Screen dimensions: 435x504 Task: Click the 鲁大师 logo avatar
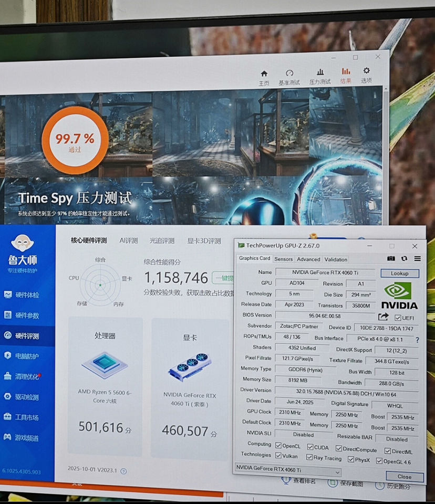pyautogui.click(x=22, y=243)
